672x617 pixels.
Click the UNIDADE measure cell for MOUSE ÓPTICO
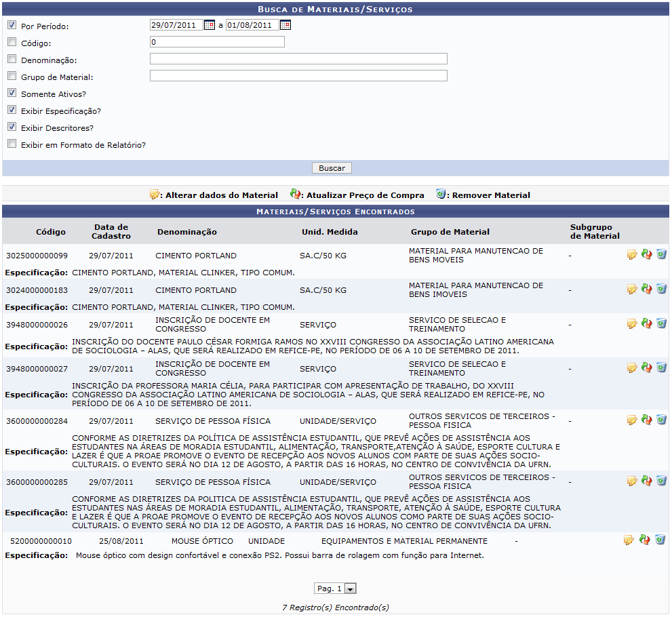(x=266, y=541)
